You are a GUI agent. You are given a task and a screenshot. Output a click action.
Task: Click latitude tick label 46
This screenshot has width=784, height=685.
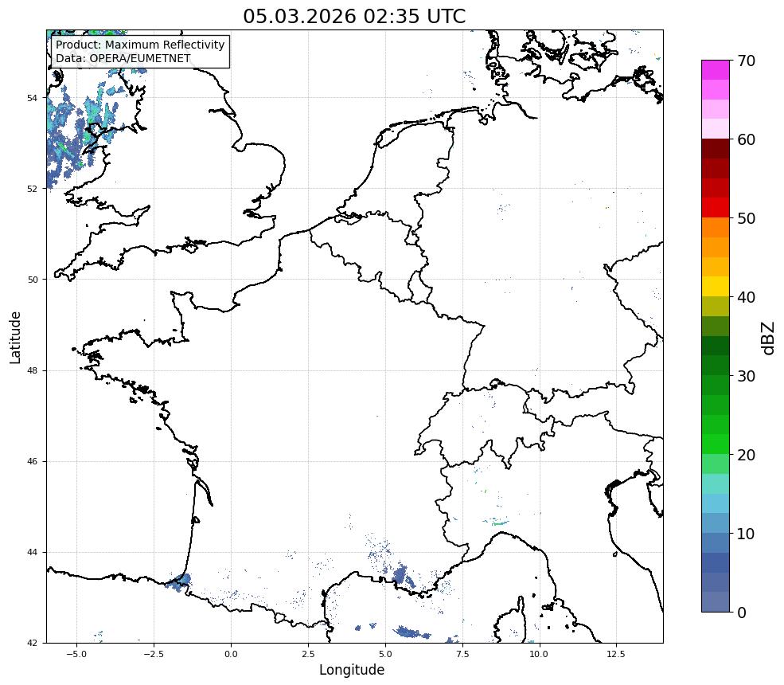click(x=32, y=461)
